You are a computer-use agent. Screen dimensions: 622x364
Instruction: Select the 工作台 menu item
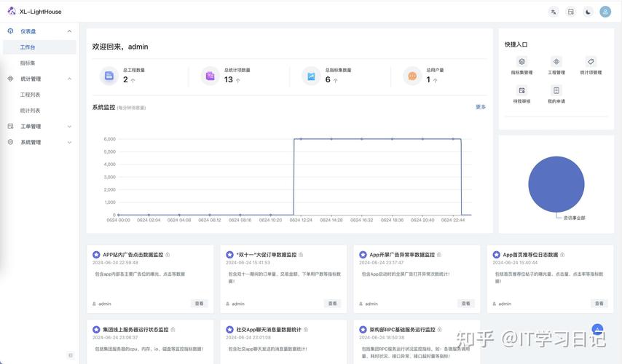pyautogui.click(x=39, y=47)
